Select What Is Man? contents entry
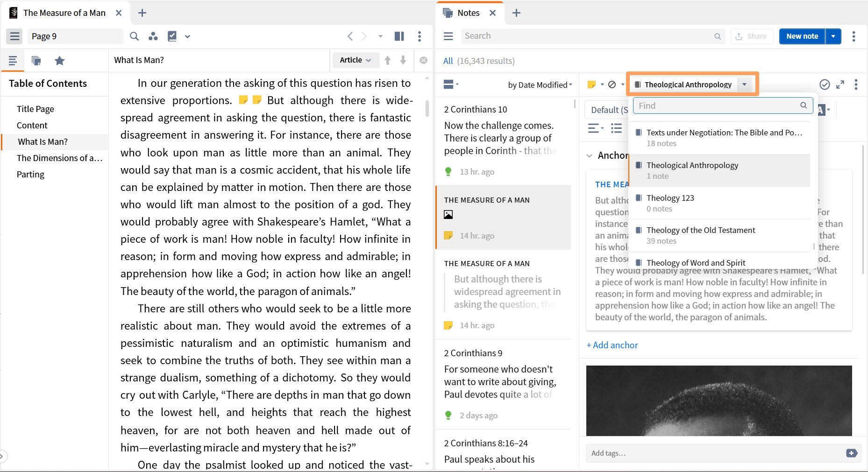This screenshot has width=868, height=472. [55, 141]
